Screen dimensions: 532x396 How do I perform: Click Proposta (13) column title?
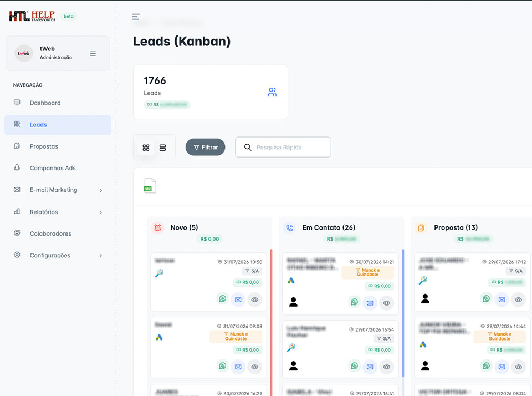[456, 227]
